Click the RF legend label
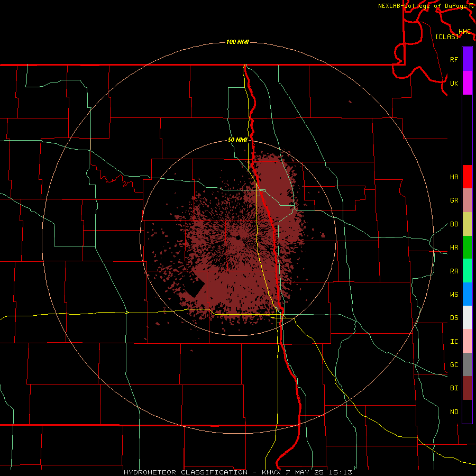Image resolution: width=476 pixels, height=476 pixels. point(454,59)
